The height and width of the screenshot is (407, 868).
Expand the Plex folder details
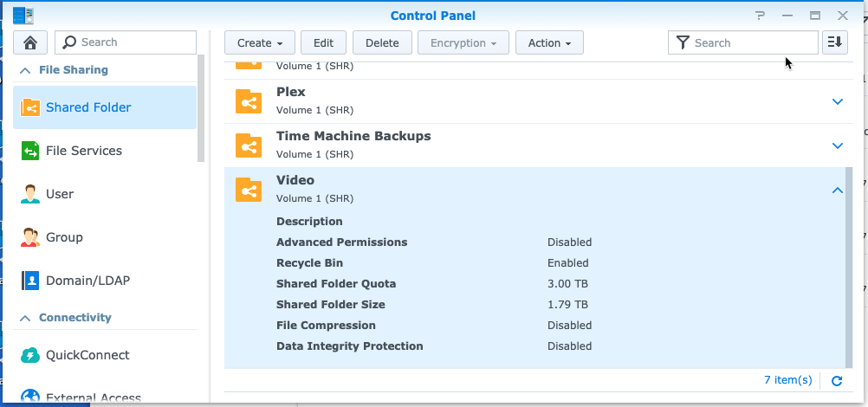837,101
